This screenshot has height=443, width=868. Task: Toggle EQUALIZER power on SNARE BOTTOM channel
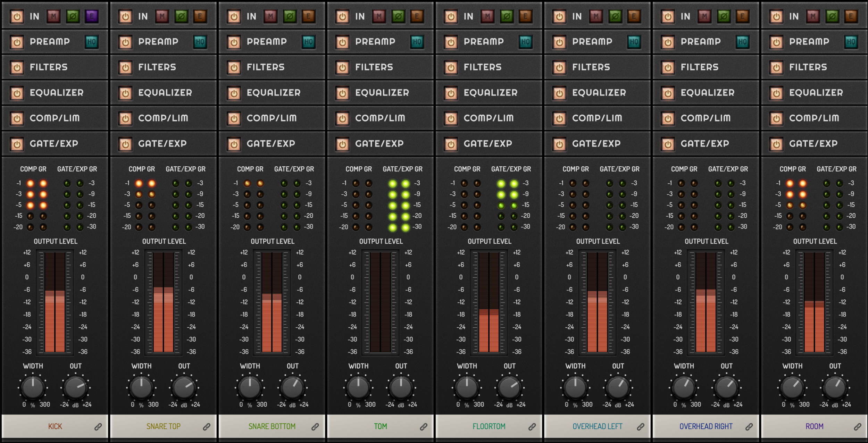coord(234,93)
